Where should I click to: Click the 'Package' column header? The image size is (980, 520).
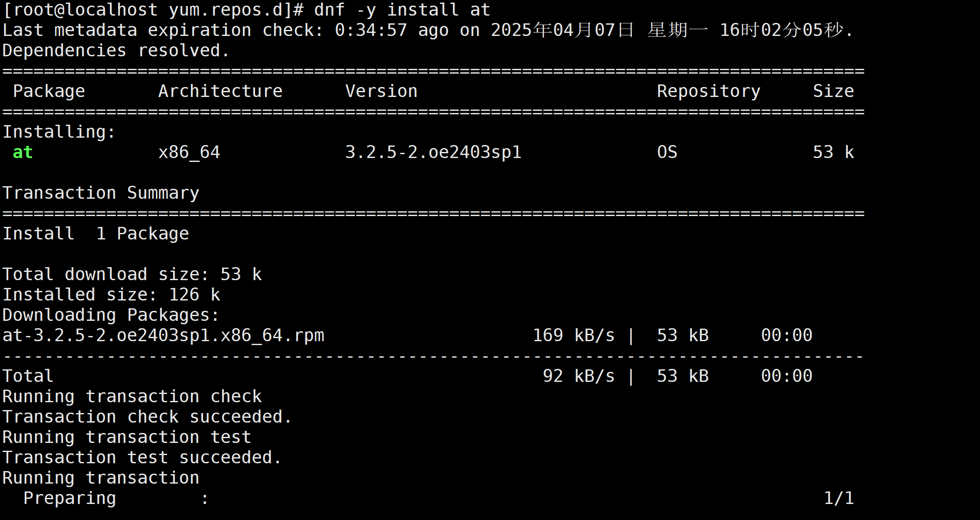click(49, 91)
